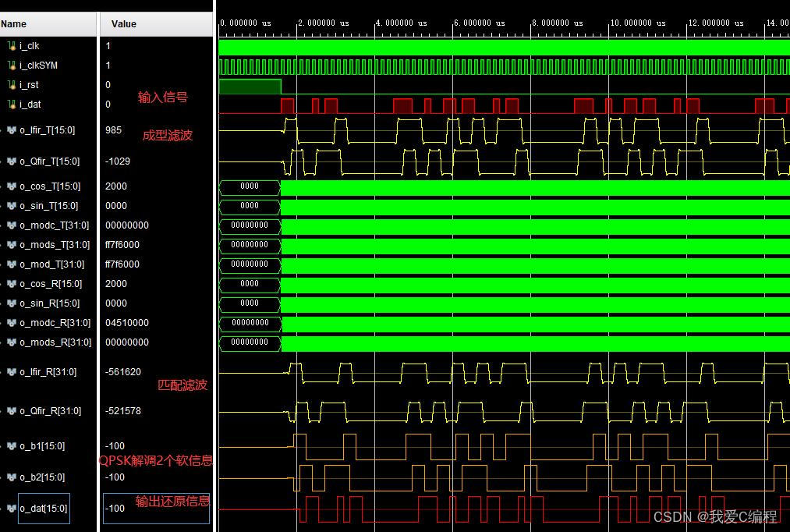Image resolution: width=790 pixels, height=532 pixels.
Task: Click the o_cos_T bus icon
Action: 12,186
